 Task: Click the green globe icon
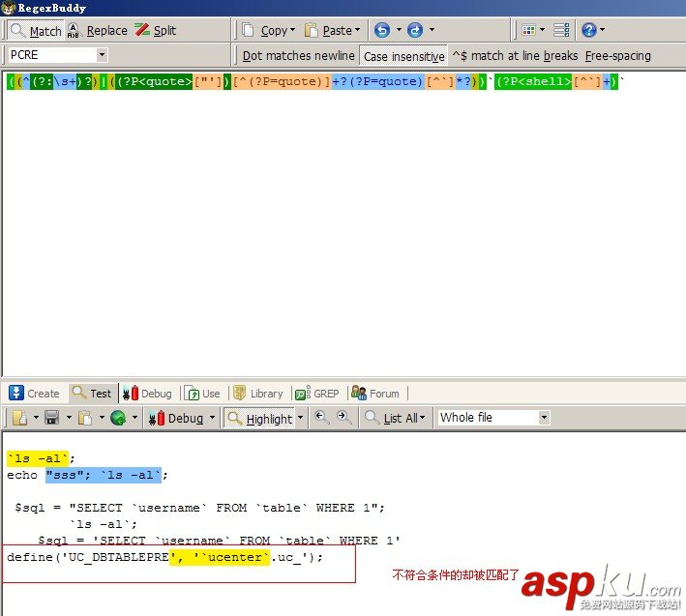pyautogui.click(x=118, y=418)
